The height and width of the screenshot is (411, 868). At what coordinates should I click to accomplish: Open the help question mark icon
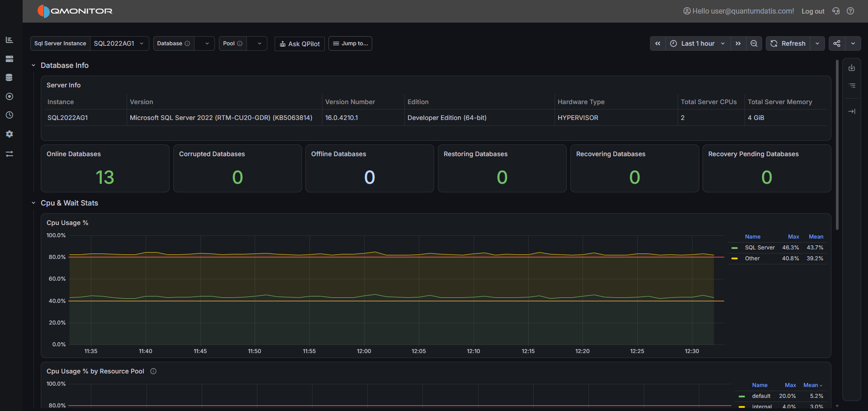tap(850, 11)
